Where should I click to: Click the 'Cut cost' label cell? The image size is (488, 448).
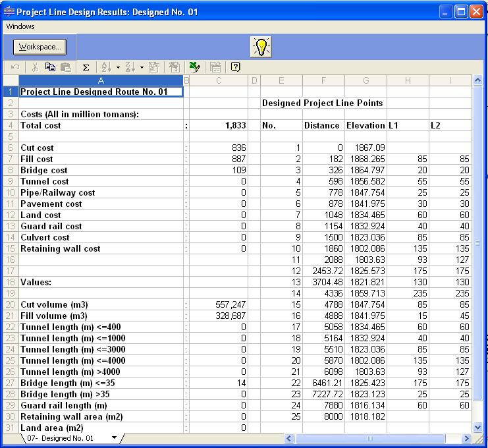pos(101,148)
